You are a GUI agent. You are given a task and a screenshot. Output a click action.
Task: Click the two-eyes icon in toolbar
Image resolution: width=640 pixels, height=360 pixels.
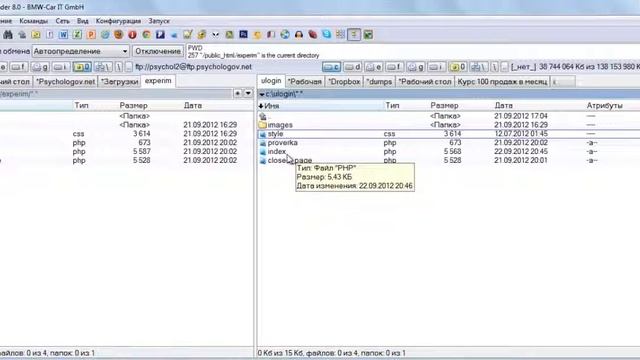pyautogui.click(x=216, y=35)
